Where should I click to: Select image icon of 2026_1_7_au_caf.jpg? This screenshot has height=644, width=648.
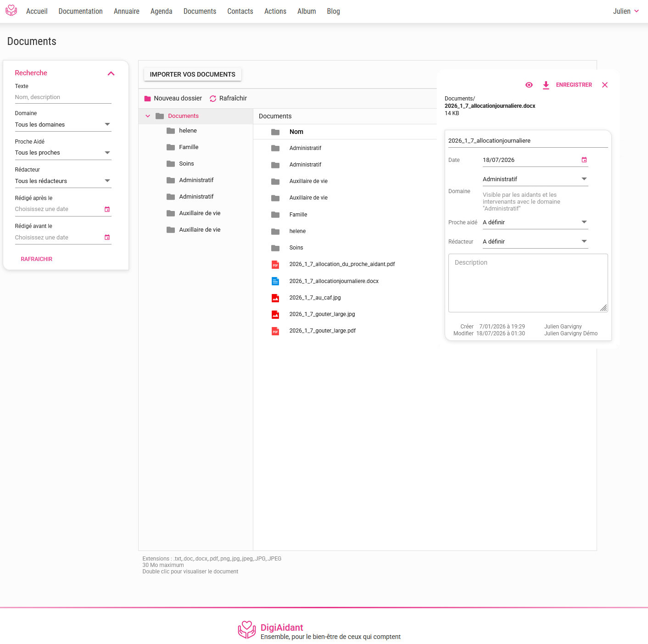[x=275, y=298]
